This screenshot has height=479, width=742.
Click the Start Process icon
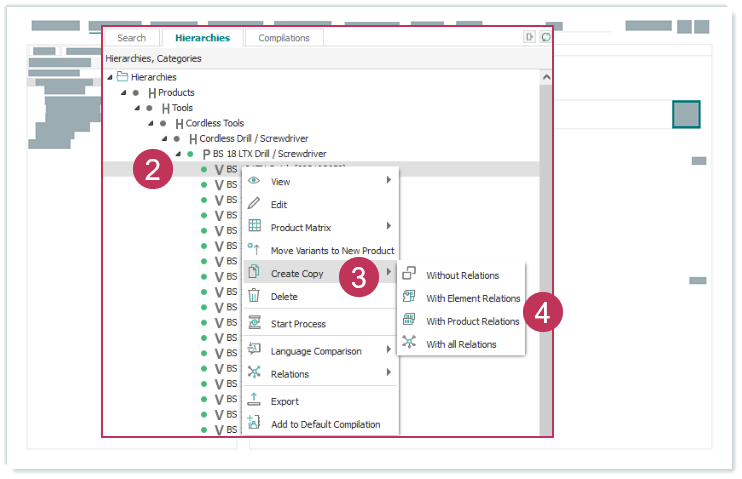[x=254, y=323]
